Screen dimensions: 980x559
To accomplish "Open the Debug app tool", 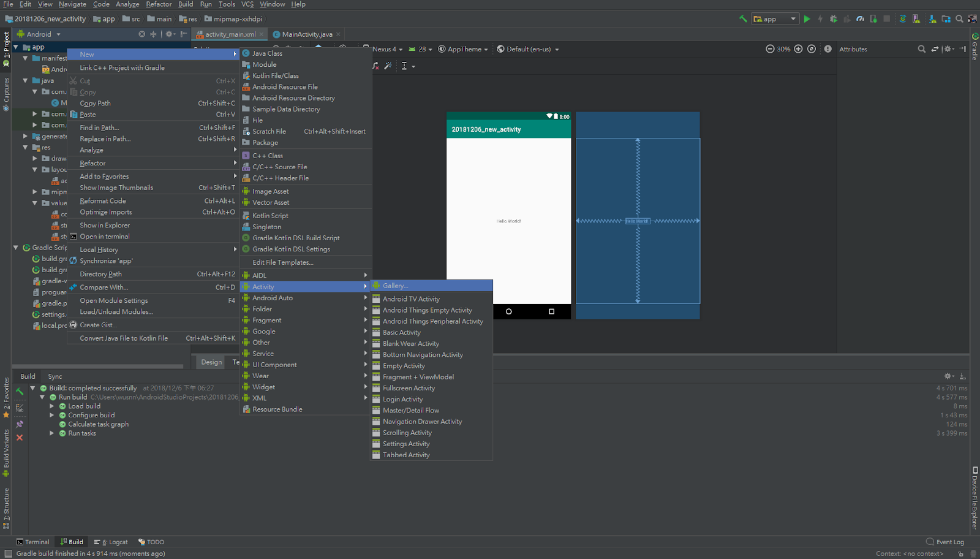I will click(834, 19).
